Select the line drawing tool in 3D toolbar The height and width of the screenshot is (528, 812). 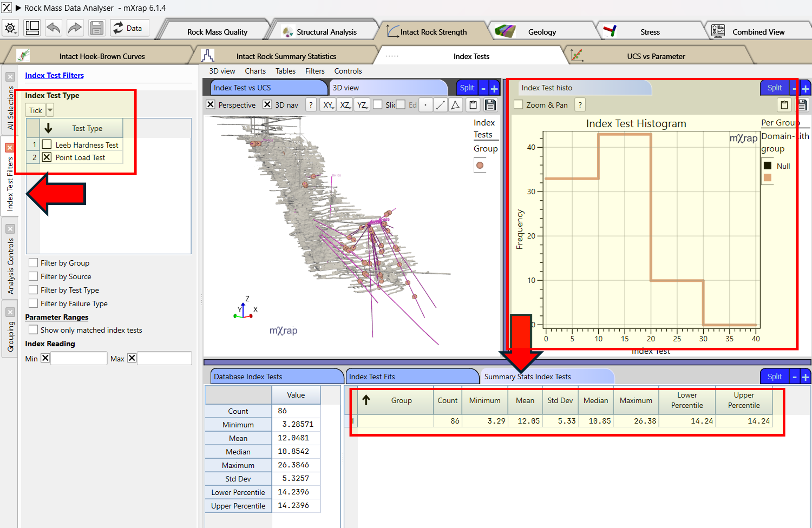440,105
